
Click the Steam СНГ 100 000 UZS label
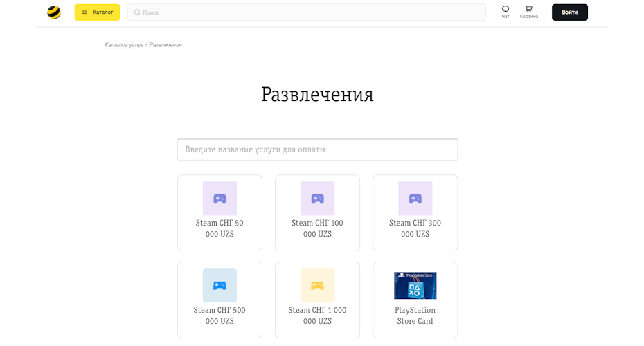point(317,228)
